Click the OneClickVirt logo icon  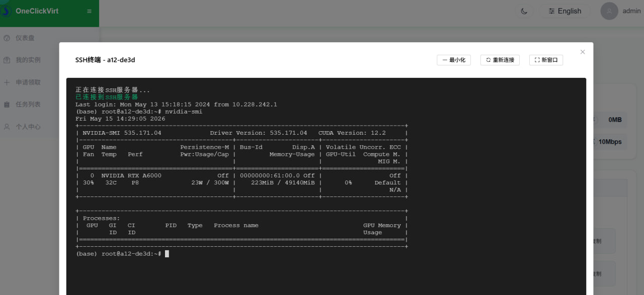tap(5, 11)
